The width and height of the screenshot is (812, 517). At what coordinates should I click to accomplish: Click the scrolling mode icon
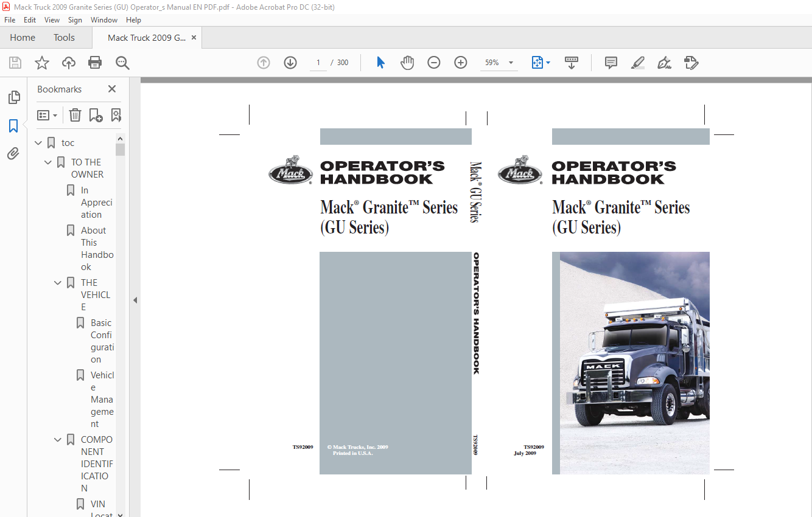[x=572, y=63]
